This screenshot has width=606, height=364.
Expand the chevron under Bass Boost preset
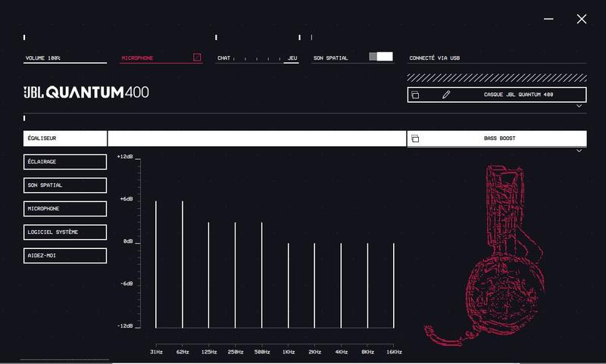point(579,151)
